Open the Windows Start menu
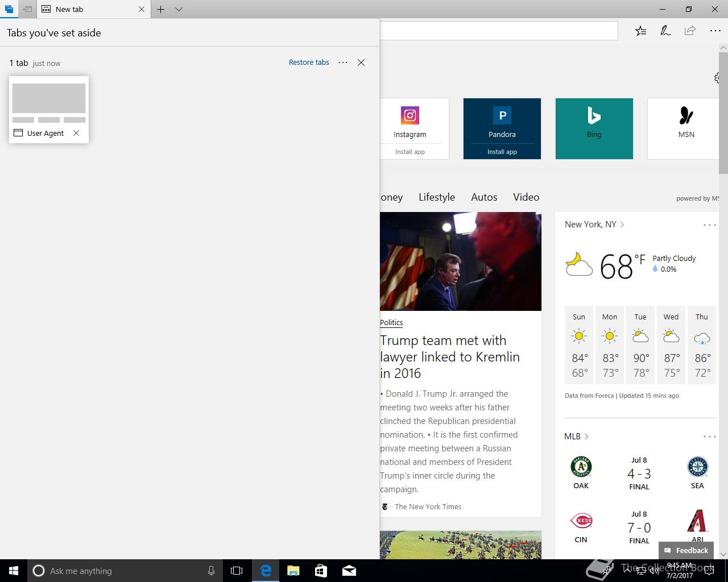This screenshot has height=582, width=728. [14, 571]
